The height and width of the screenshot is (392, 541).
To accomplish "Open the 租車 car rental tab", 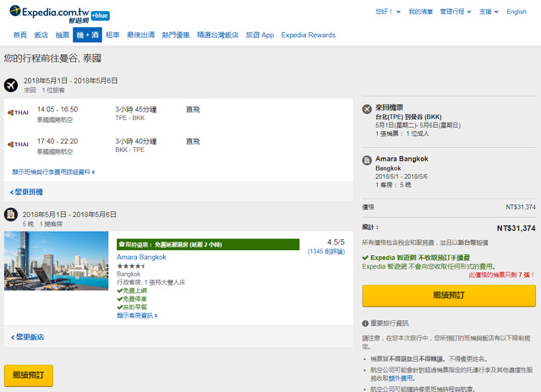I will click(112, 35).
